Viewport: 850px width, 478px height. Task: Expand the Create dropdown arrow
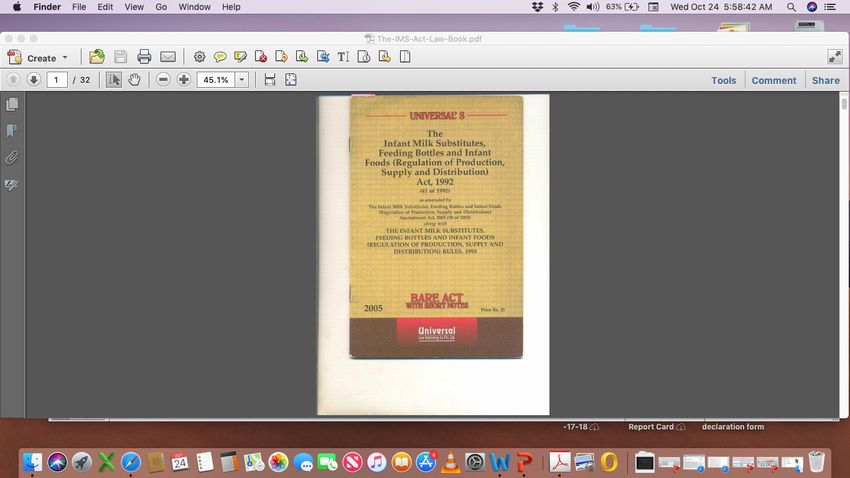point(65,57)
